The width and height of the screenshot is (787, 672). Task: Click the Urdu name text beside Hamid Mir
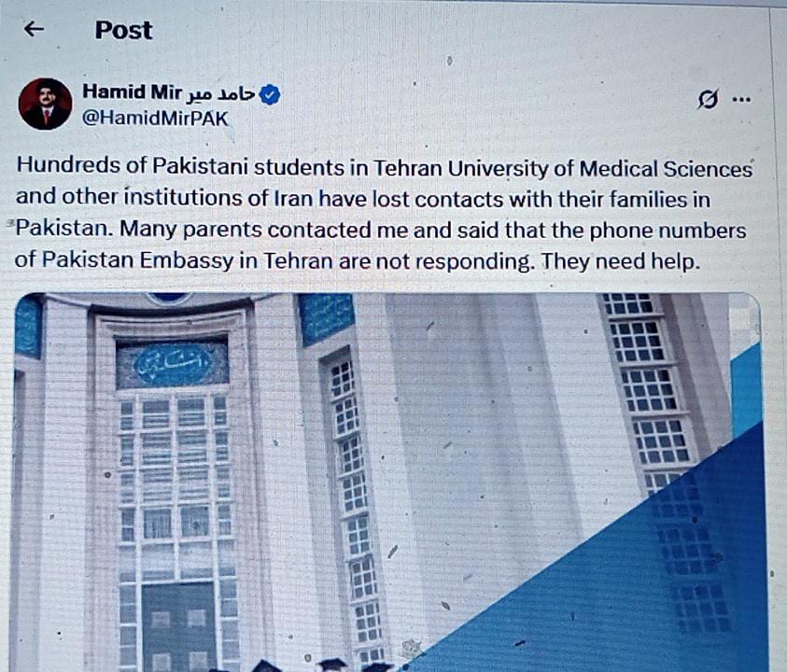[221, 93]
